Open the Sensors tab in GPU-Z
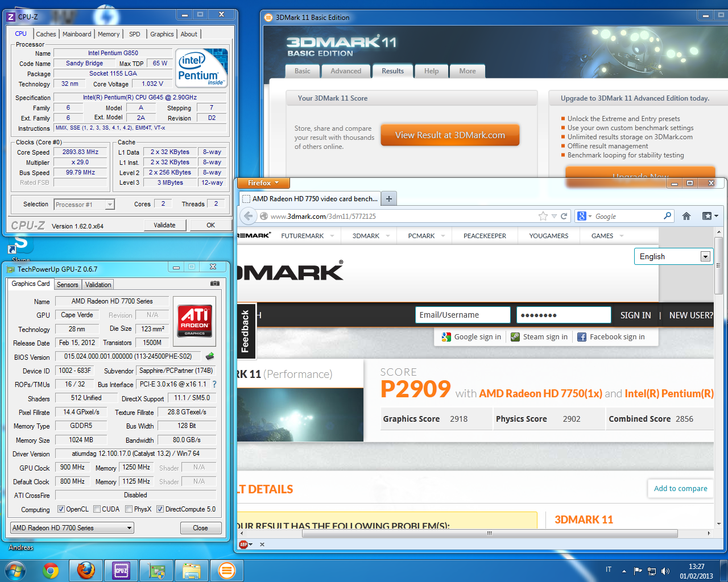The height and width of the screenshot is (582, 728). (68, 285)
